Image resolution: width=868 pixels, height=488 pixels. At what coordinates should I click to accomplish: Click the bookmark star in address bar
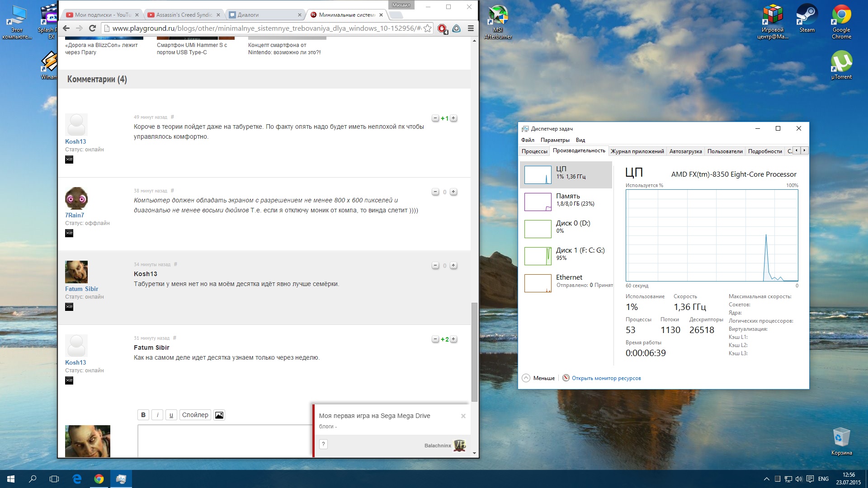click(427, 28)
